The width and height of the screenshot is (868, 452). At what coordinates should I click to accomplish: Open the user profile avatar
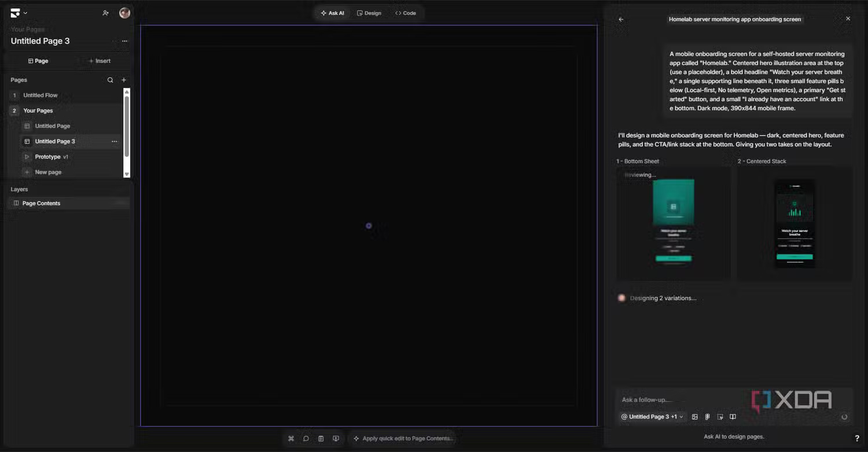click(124, 13)
